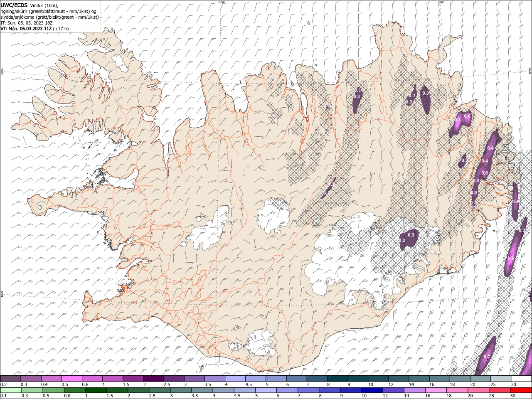Click the 'slydda/snjókoma (grátt/bleikt/grænt' description line
This screenshot has height=399, width=532.
click(49, 17)
